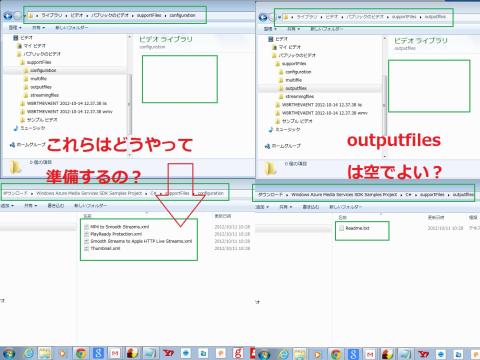The height and width of the screenshot is (360, 480).
Task: Go back in the top-left Explorer window
Action: (x=8, y=16)
